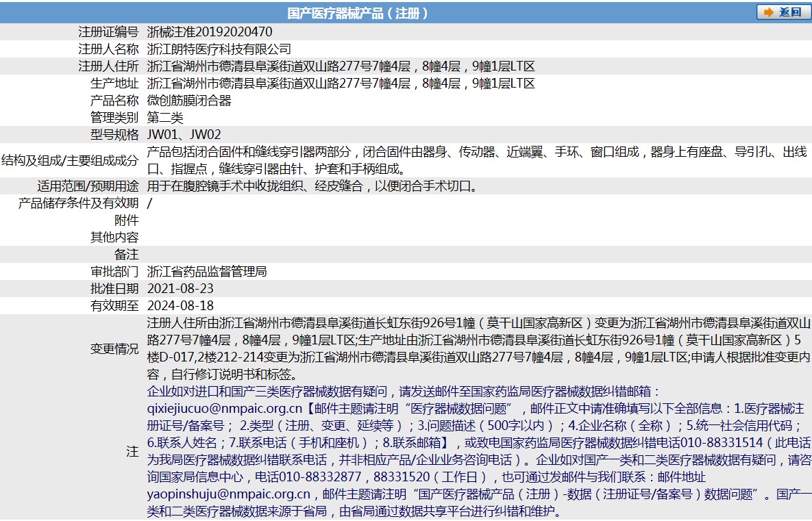Click the 注册证编号 field label
The image size is (812, 521).
coord(108,32)
